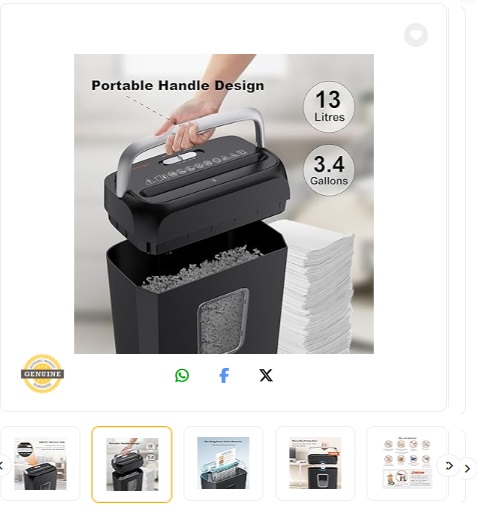477x512 pixels.
Task: Open the third thumbnail with blue background
Action: pyautogui.click(x=223, y=463)
